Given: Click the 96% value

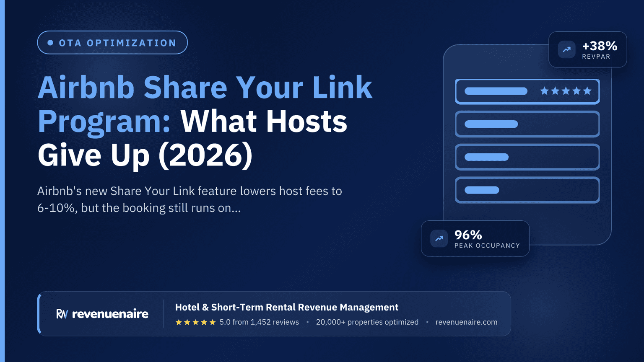Looking at the screenshot, I should point(468,235).
